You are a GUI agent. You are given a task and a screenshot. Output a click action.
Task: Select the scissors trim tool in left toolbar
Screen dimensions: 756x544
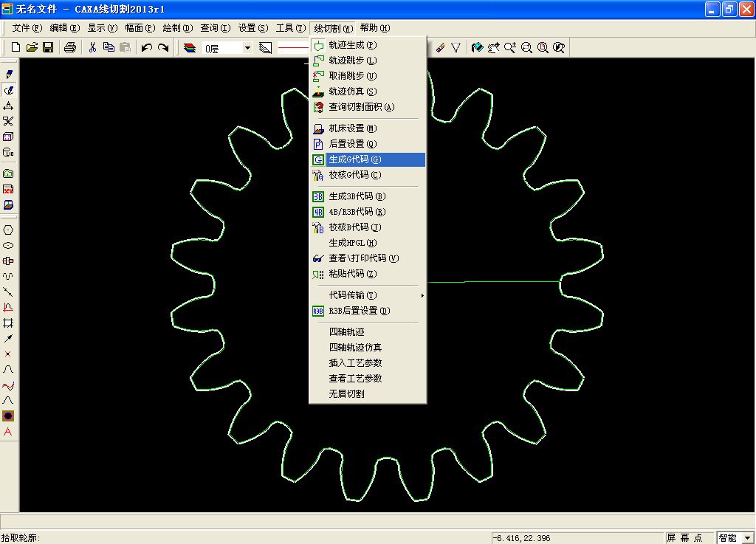click(x=8, y=121)
